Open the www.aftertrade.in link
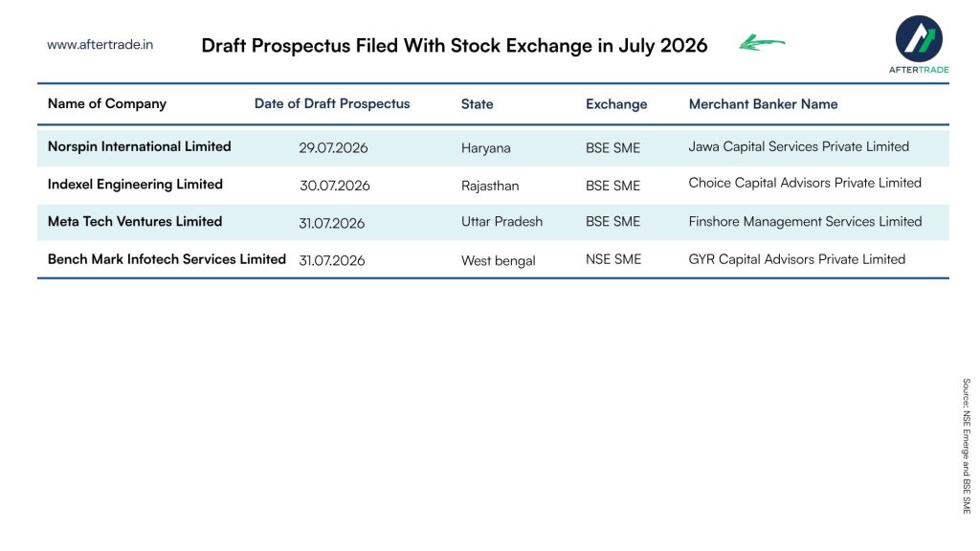 point(100,44)
